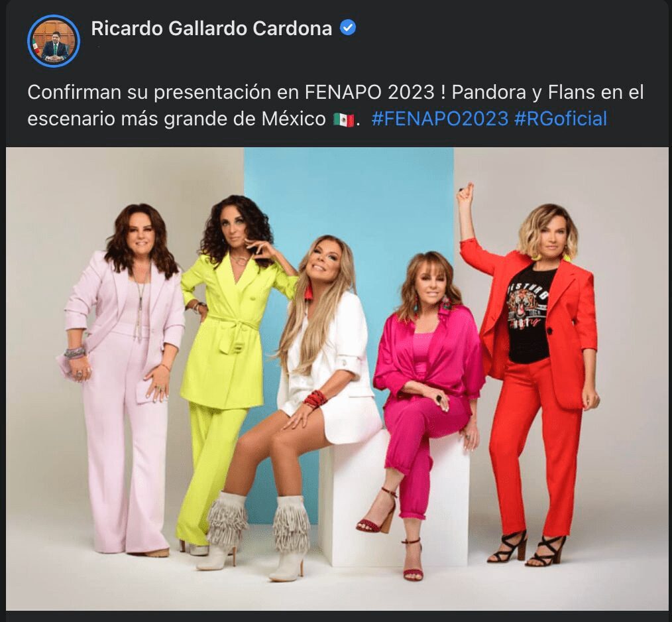672x622 pixels.
Task: Open the Ricardo Gallardo Cardona profile name link
Action: coord(211,29)
